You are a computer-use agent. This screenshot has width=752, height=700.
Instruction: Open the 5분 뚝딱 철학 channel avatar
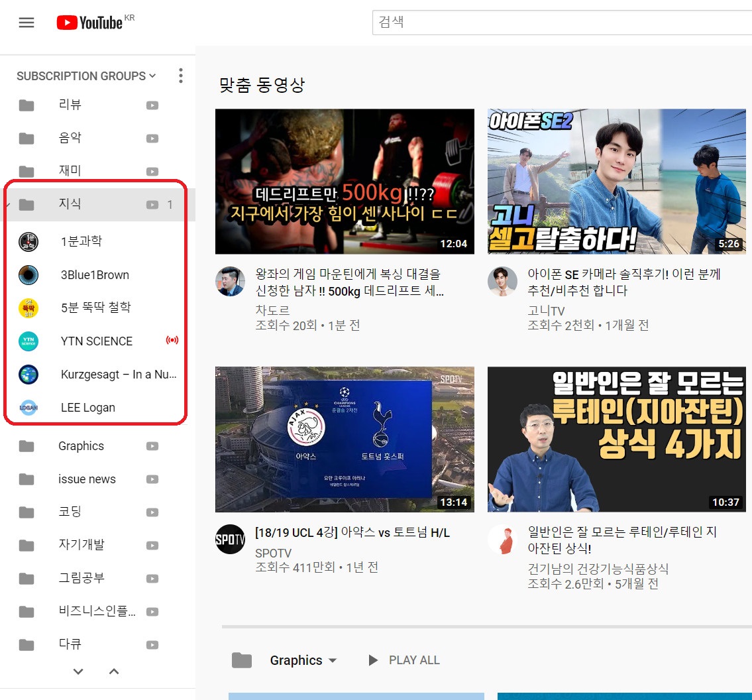pyautogui.click(x=28, y=308)
